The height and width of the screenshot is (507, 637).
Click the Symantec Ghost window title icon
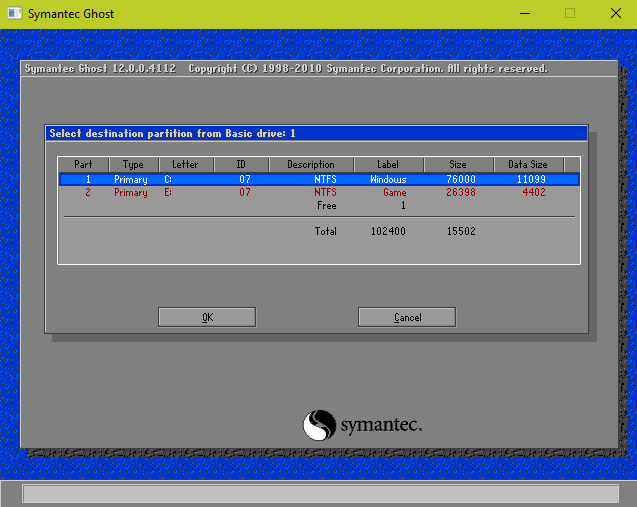(15, 13)
